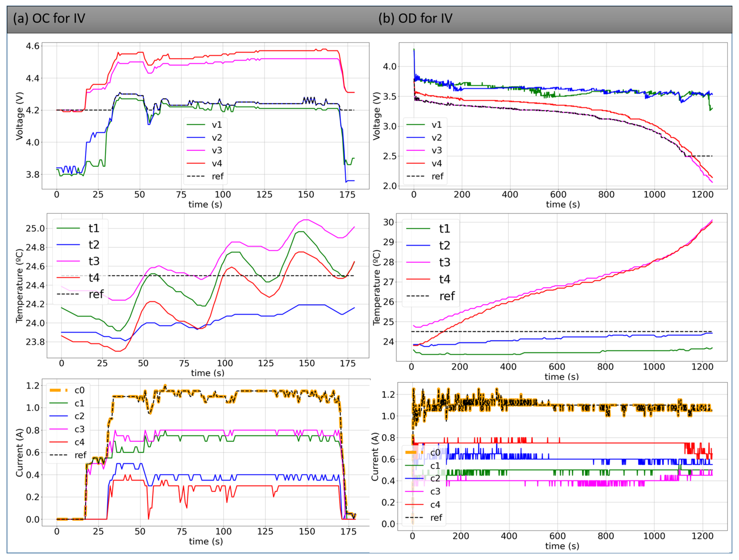The image size is (739, 560).
Task: Click magenta t3 line sample in OD temperature legend
Action: 418,262
